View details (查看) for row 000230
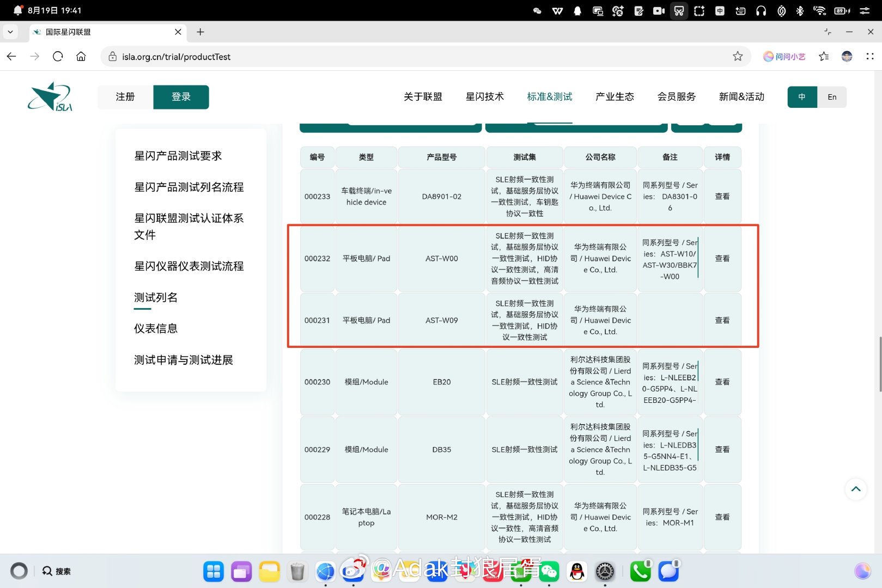Screen dimensions: 882x588 click(722, 382)
